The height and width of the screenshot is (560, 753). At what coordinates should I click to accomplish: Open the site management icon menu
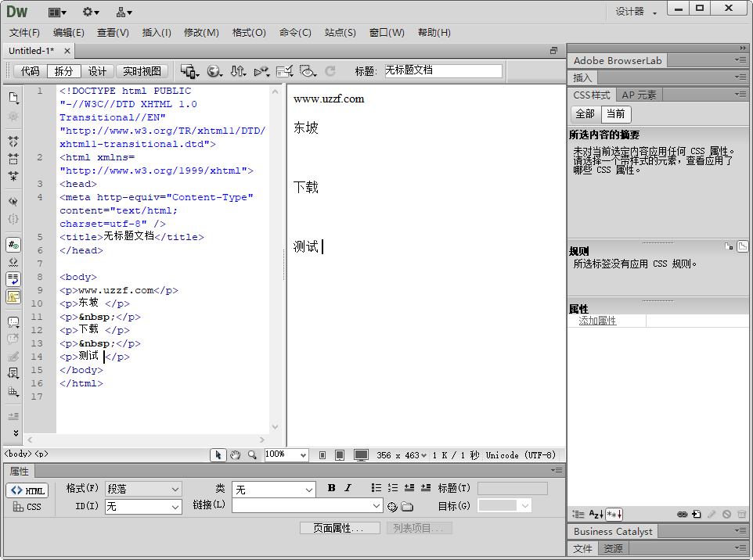pyautogui.click(x=124, y=13)
